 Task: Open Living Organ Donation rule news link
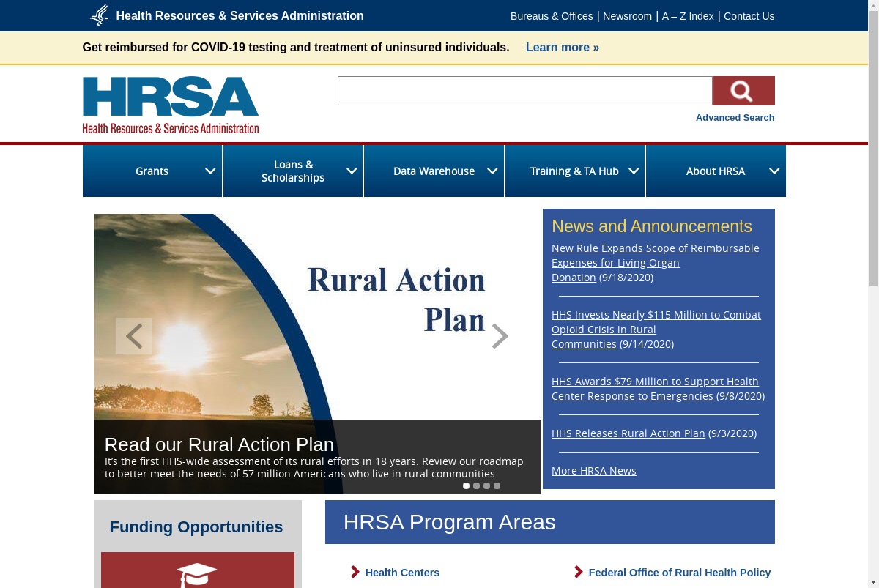656,262
